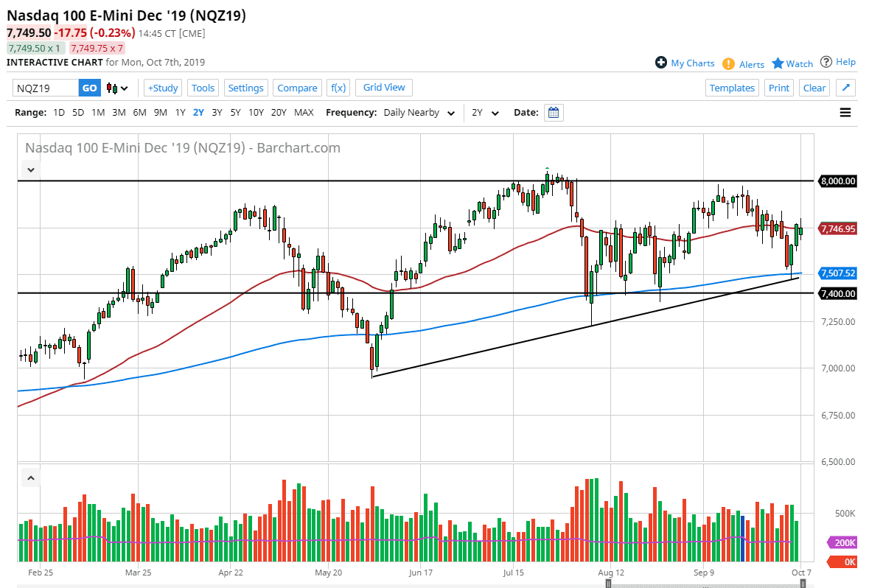Switch range to 1Y
This screenshot has height=588, width=869.
coord(180,112)
